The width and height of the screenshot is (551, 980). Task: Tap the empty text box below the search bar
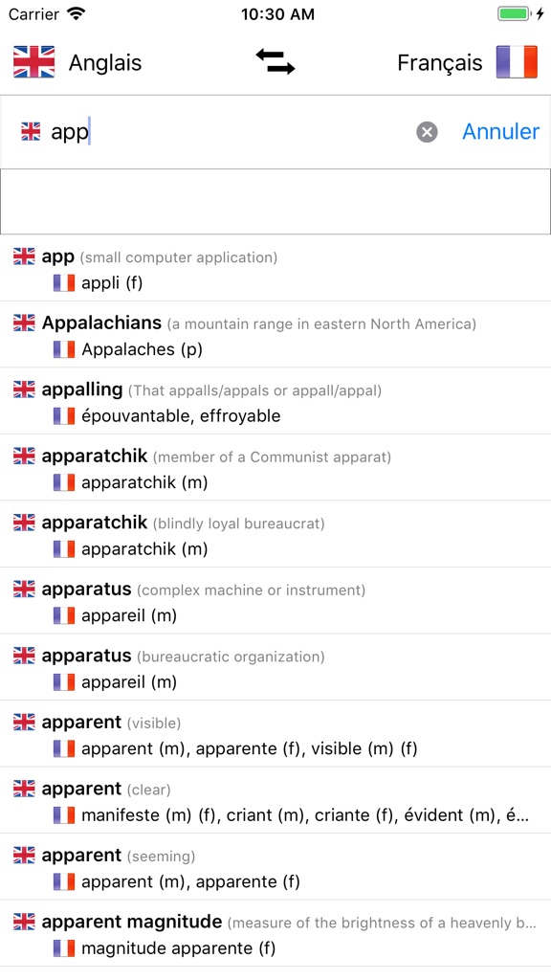pyautogui.click(x=275, y=201)
